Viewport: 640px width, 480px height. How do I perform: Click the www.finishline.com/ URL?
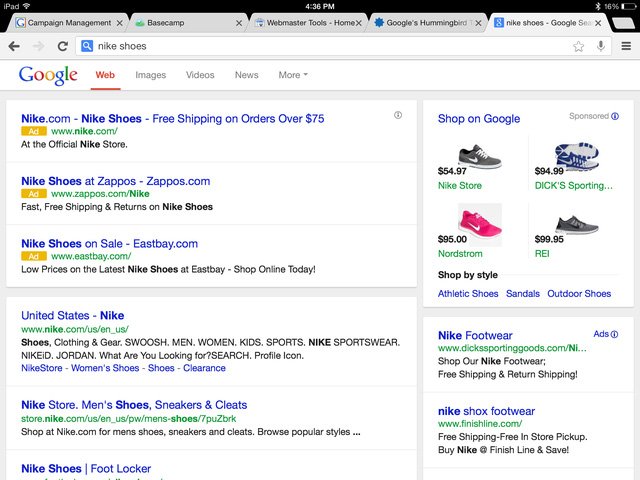click(x=480, y=424)
